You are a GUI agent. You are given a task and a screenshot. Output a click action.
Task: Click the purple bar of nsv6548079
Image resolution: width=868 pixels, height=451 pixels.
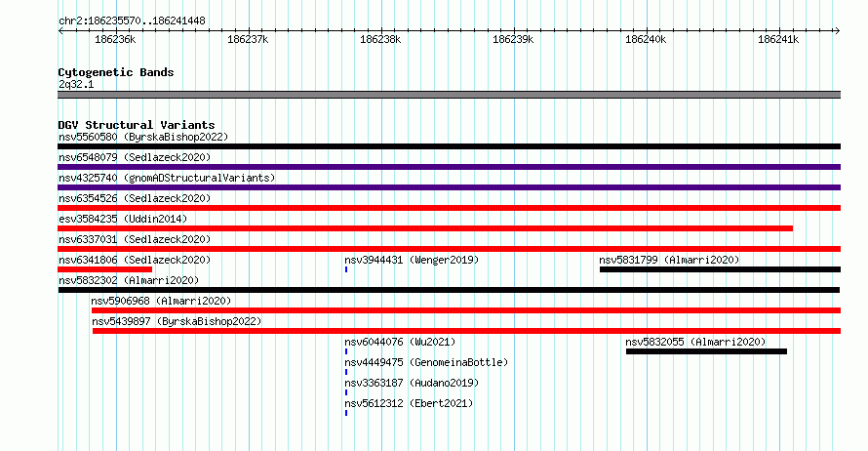coord(449,167)
